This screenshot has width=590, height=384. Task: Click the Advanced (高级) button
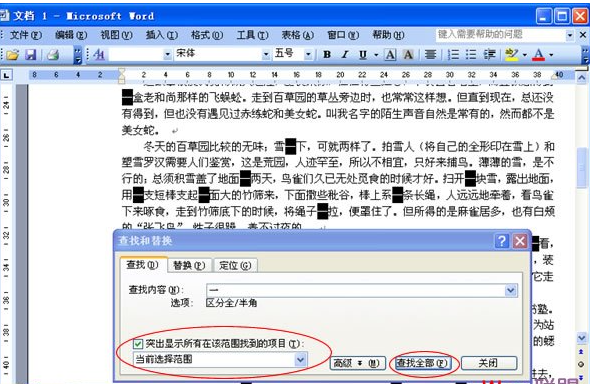357,363
